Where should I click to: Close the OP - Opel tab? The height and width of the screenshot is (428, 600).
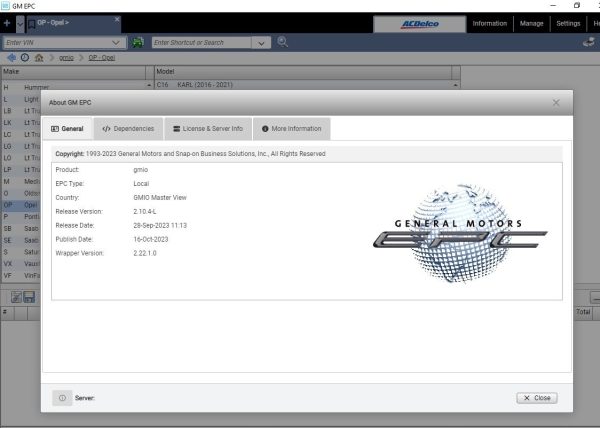117,19
